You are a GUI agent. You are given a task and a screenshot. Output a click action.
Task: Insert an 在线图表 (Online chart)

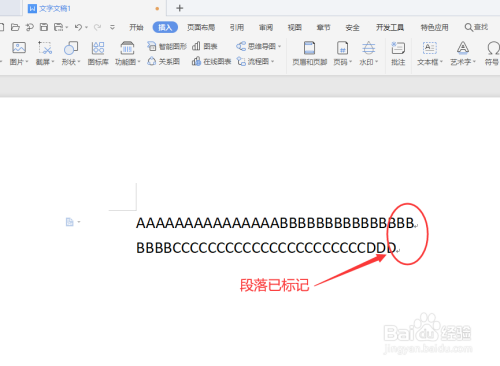pyautogui.click(x=211, y=61)
